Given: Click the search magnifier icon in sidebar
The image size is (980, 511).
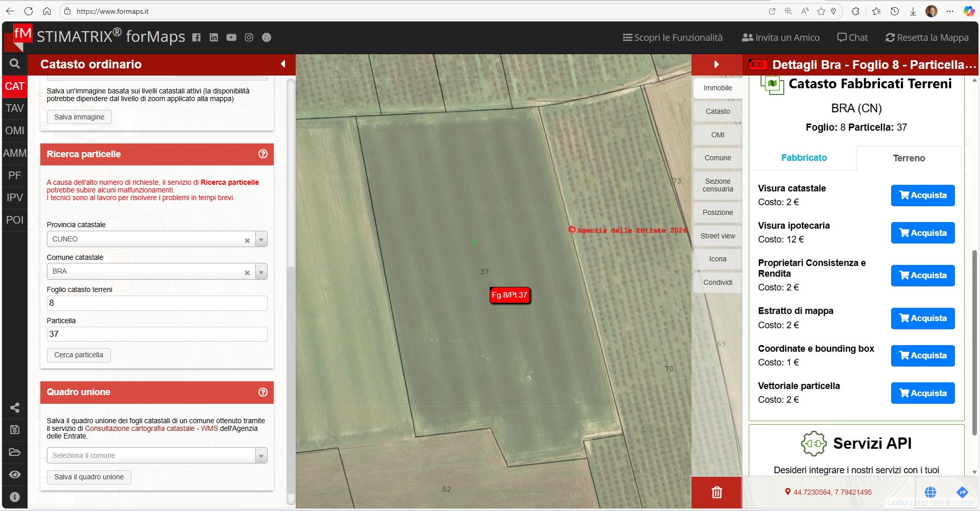Looking at the screenshot, I should click(15, 64).
